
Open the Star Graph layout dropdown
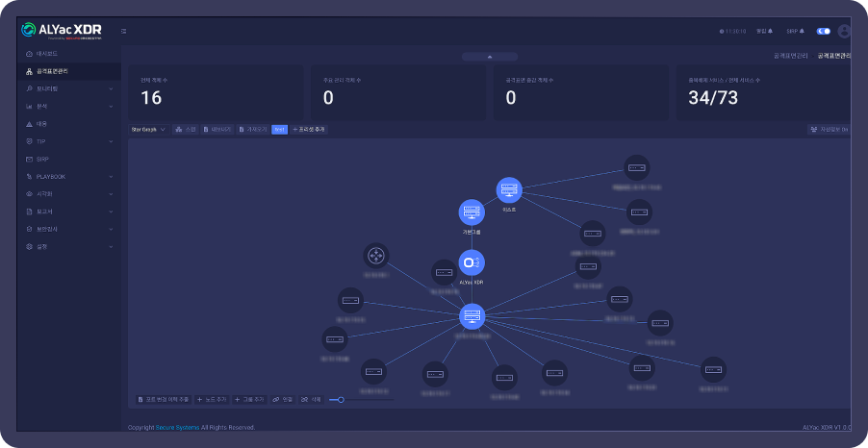(148, 129)
